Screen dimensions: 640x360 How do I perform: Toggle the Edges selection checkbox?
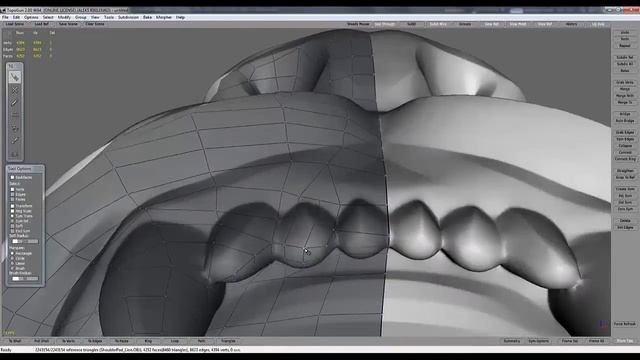click(12, 194)
